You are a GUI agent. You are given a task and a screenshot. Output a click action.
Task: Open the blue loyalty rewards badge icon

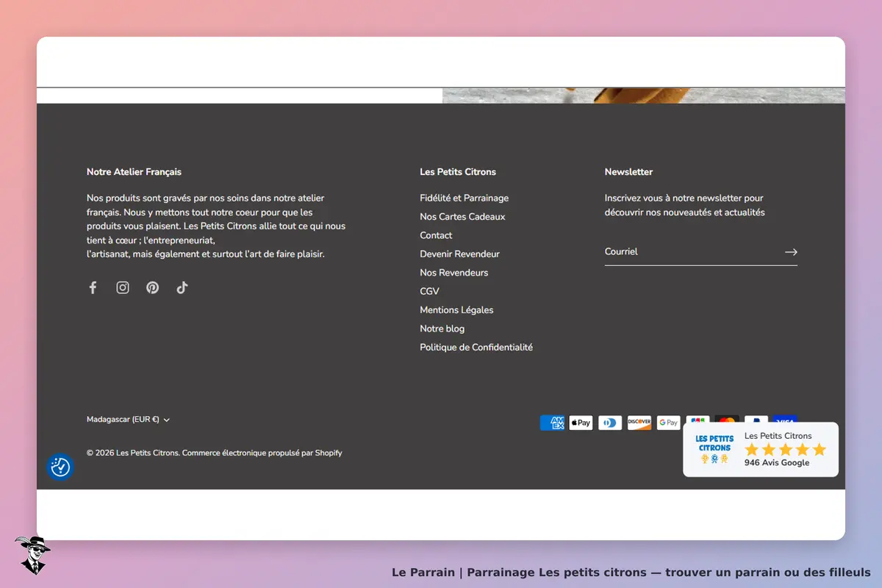60,467
